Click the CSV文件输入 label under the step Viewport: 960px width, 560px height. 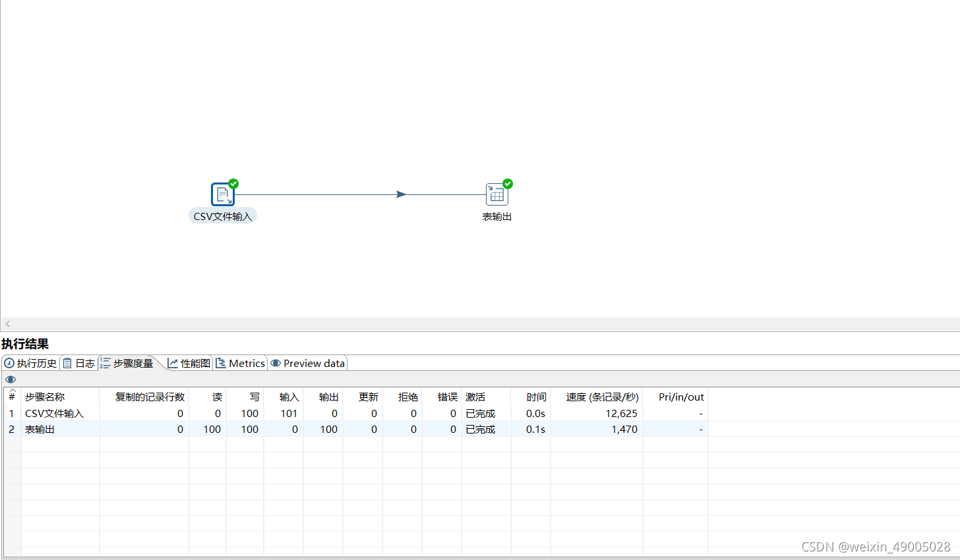click(x=223, y=216)
